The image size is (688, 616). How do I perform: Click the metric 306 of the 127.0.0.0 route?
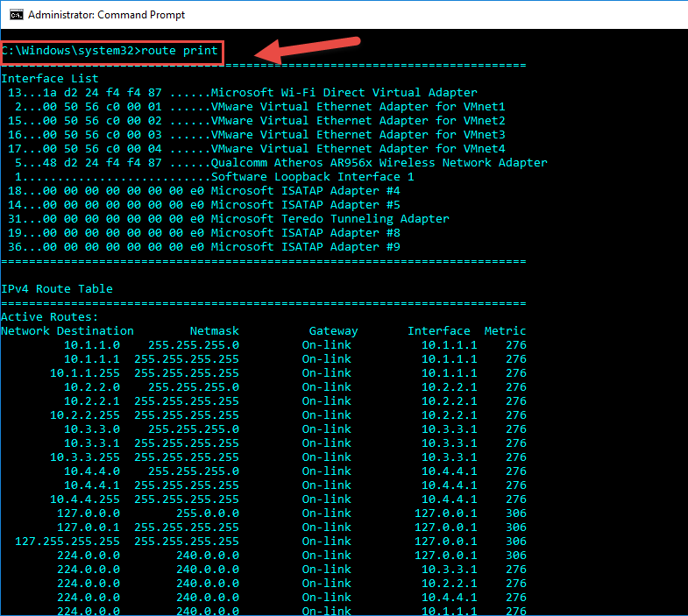[515, 513]
